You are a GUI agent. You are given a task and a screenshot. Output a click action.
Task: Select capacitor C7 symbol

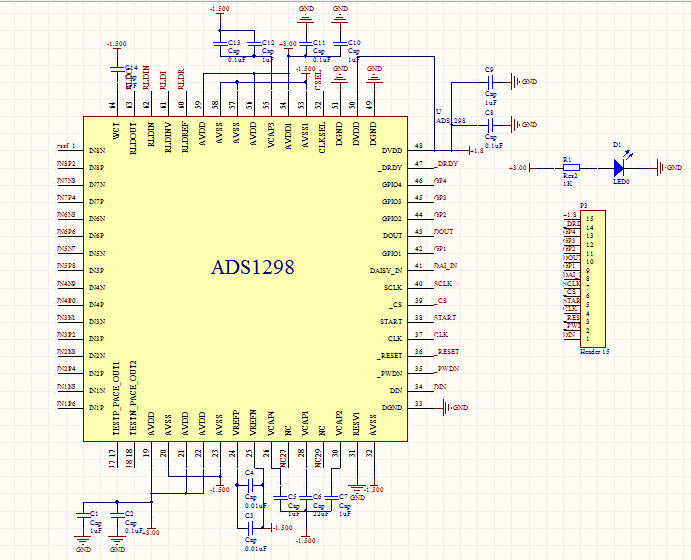[331, 497]
